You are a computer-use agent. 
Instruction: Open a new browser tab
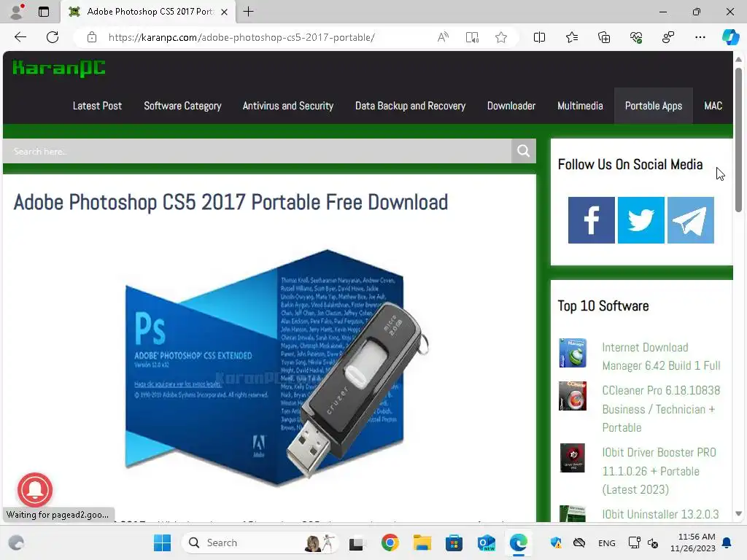[x=248, y=12]
